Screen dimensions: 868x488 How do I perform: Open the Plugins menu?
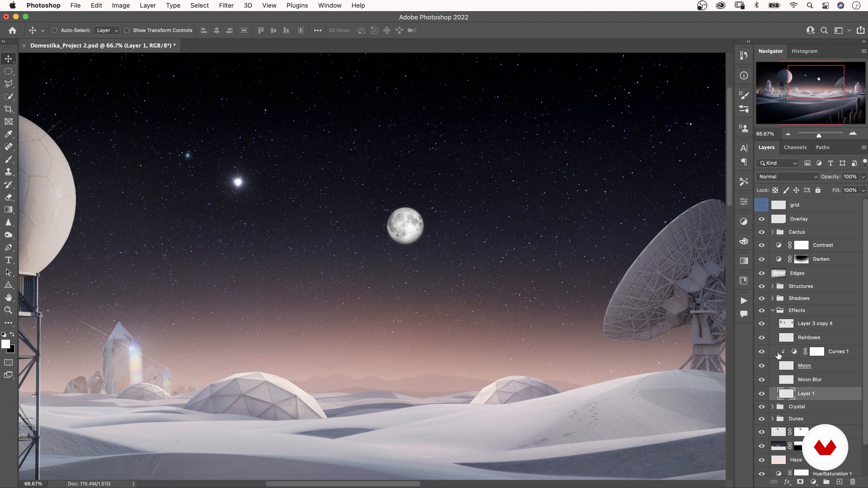pos(297,5)
